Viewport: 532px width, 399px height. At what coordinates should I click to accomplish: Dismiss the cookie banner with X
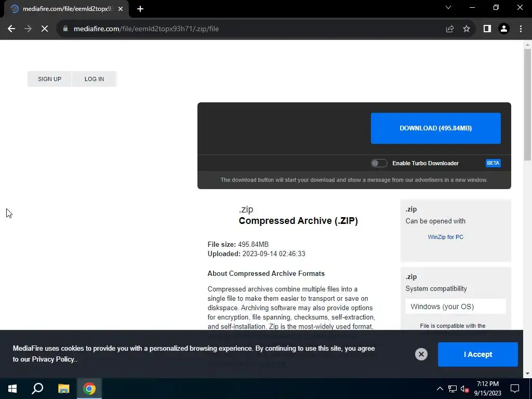(421, 354)
